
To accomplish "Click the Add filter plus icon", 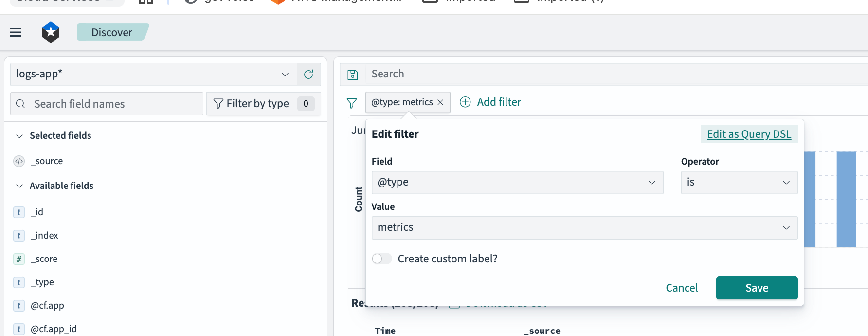I will click(465, 102).
